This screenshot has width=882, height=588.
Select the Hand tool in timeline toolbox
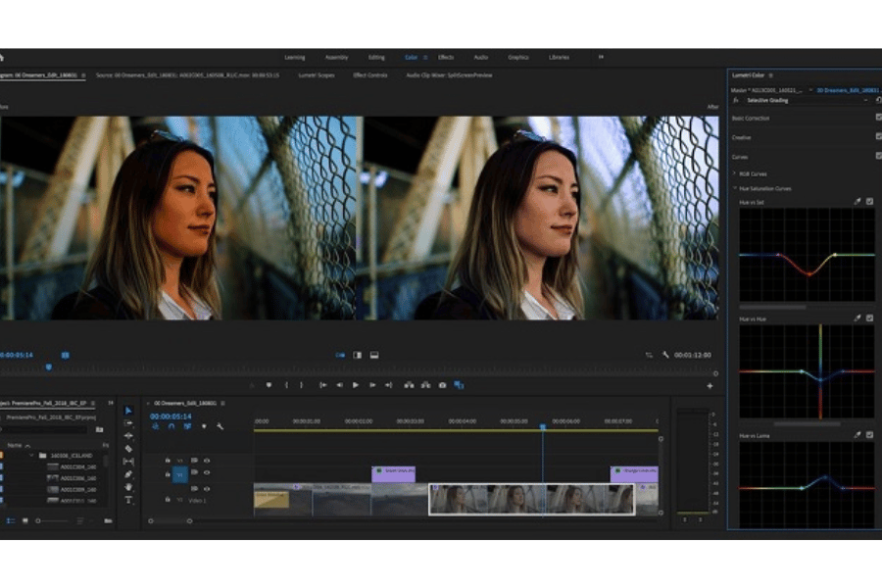[x=128, y=487]
